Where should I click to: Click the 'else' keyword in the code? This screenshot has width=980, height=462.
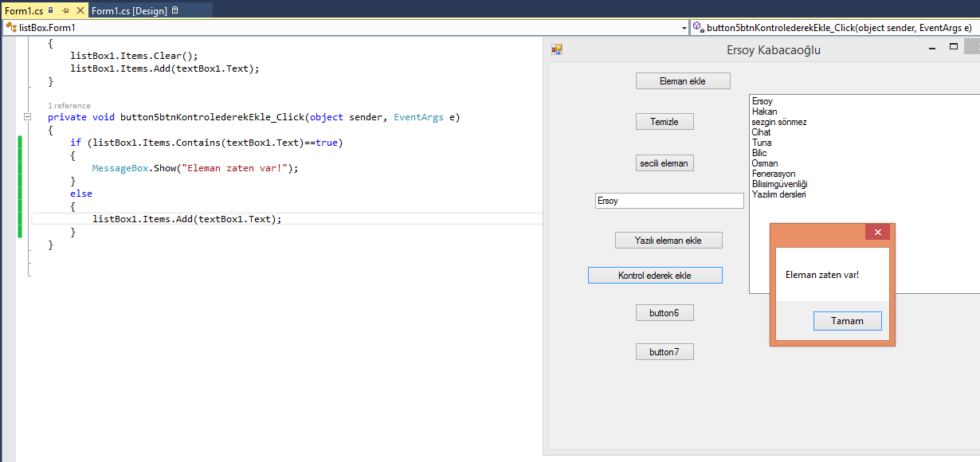click(81, 194)
